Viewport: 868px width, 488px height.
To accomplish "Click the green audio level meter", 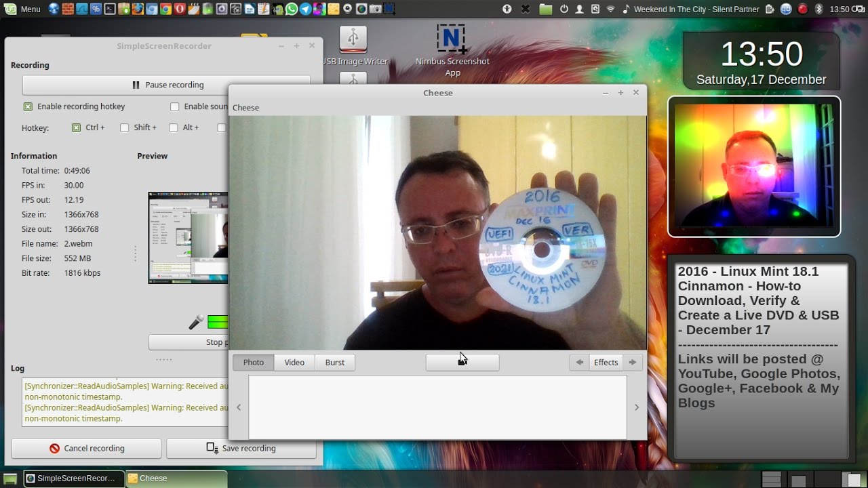I will tap(218, 322).
